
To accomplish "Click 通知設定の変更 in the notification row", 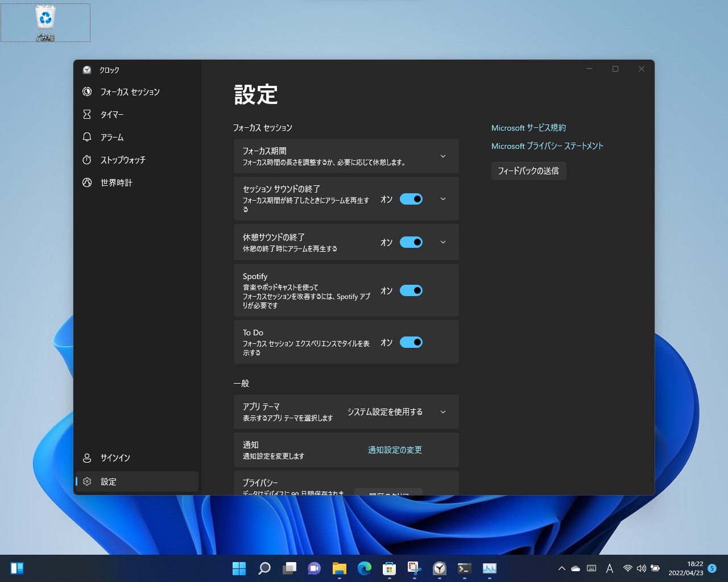I will 395,450.
